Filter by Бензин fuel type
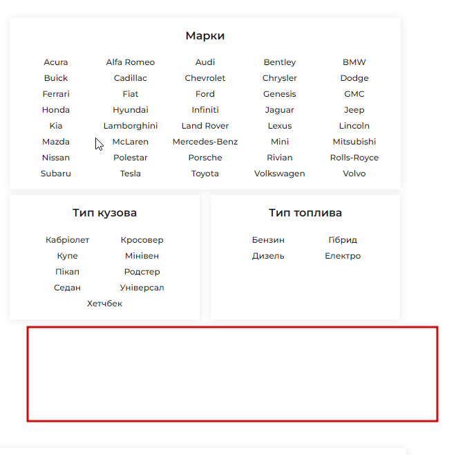Viewport: 476px width, 455px height. (x=268, y=240)
